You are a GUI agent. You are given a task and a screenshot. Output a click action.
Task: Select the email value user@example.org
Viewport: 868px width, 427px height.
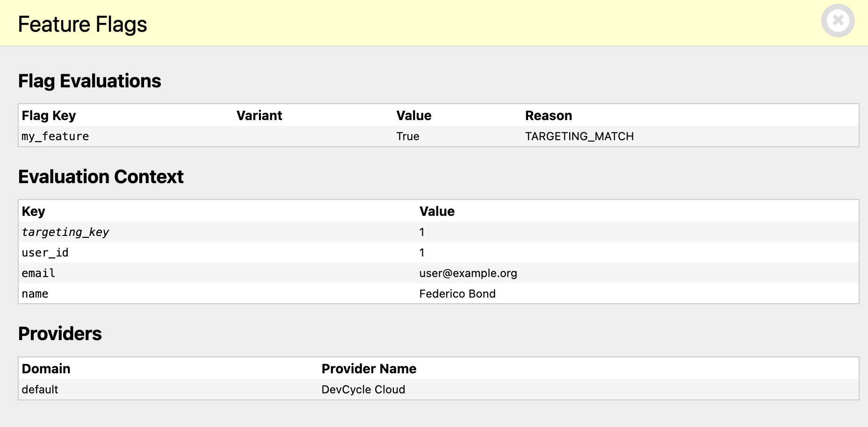click(x=468, y=273)
